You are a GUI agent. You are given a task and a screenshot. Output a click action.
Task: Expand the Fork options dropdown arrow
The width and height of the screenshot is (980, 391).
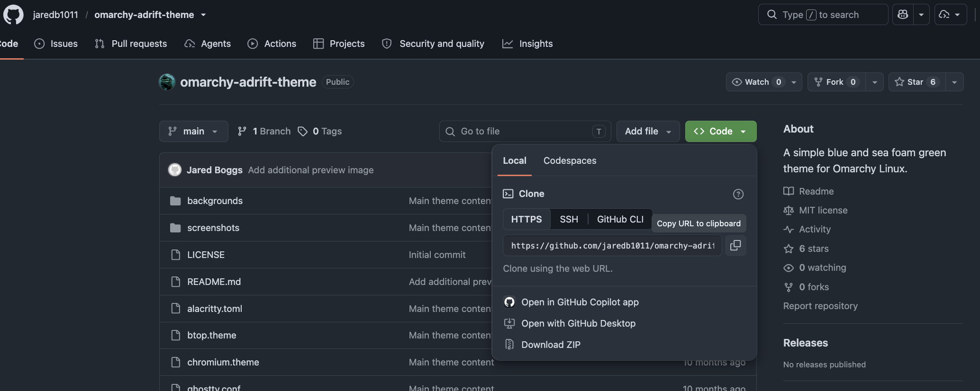[875, 82]
